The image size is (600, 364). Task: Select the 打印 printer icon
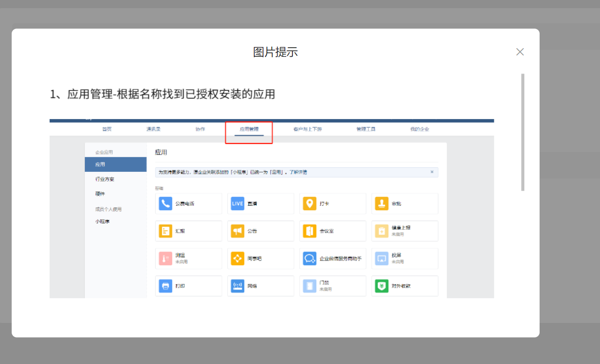[x=165, y=286]
